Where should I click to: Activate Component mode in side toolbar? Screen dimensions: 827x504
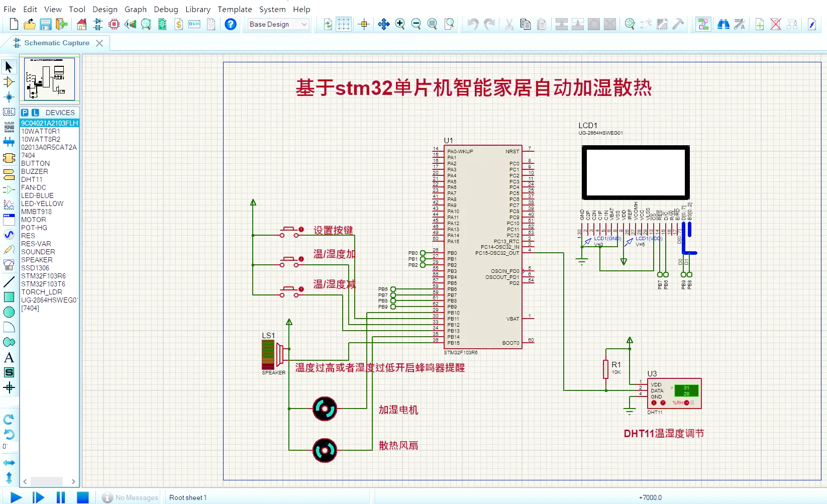coord(9,82)
